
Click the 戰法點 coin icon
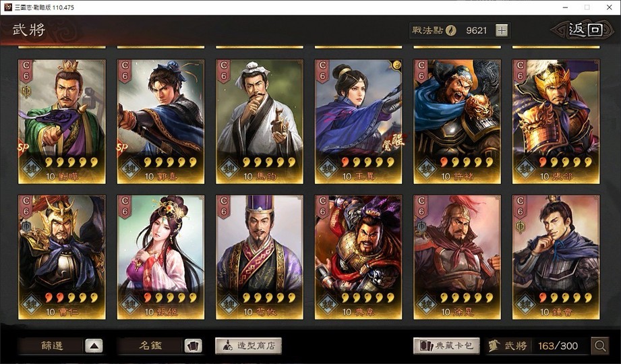450,30
